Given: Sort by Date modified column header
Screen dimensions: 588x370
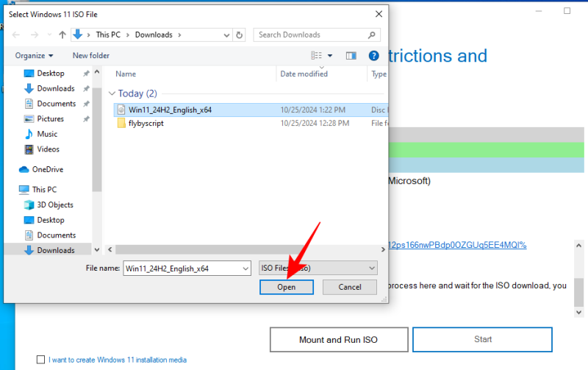Looking at the screenshot, I should pyautogui.click(x=304, y=74).
